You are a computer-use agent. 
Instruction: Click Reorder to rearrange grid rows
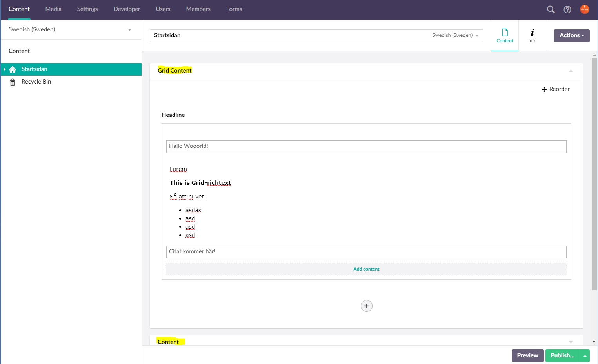(x=556, y=89)
